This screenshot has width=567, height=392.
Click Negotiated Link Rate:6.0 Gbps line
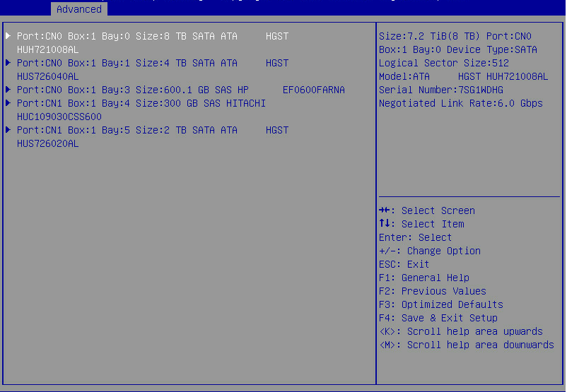[x=461, y=103]
